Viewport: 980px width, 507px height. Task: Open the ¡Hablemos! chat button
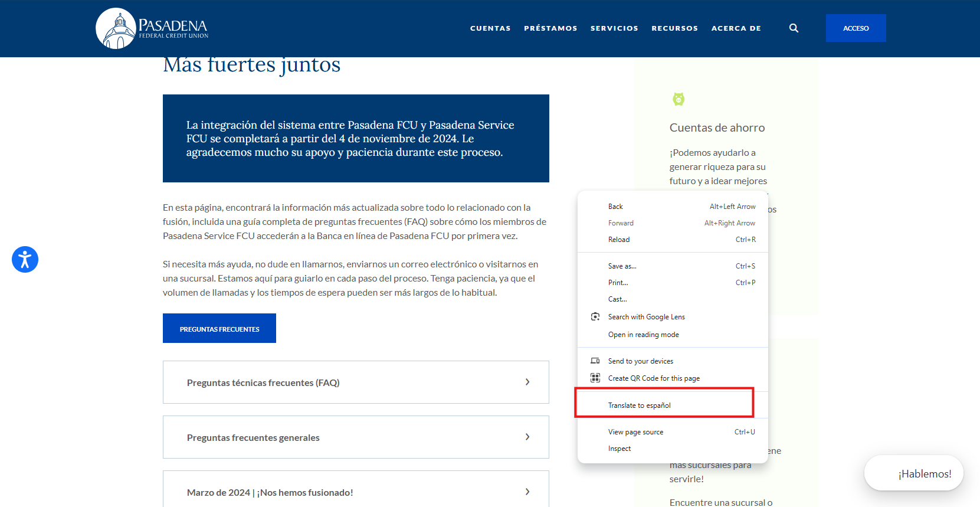point(914,473)
